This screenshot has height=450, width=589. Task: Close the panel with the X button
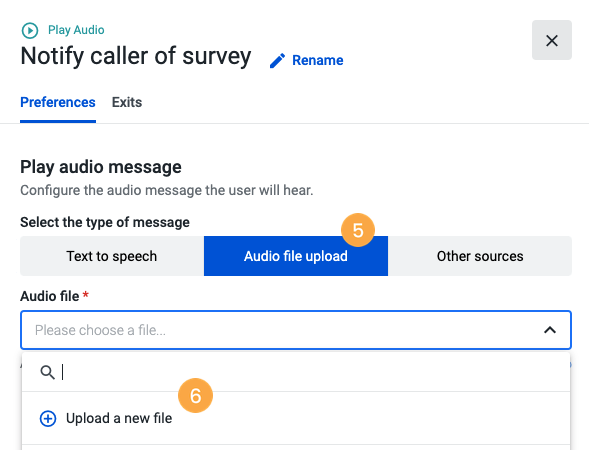click(x=551, y=40)
